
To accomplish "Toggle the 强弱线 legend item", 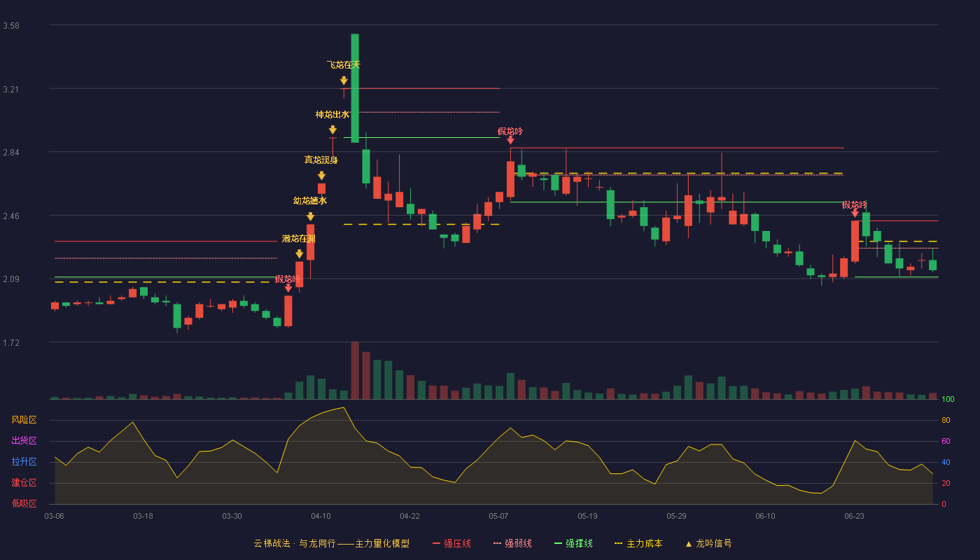I will pyautogui.click(x=512, y=543).
